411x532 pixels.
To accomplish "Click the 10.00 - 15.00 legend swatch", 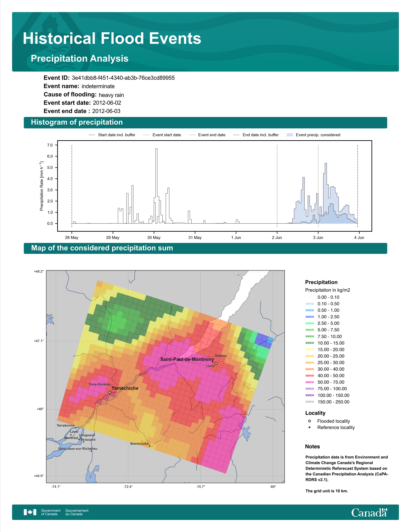I will coord(309,343).
